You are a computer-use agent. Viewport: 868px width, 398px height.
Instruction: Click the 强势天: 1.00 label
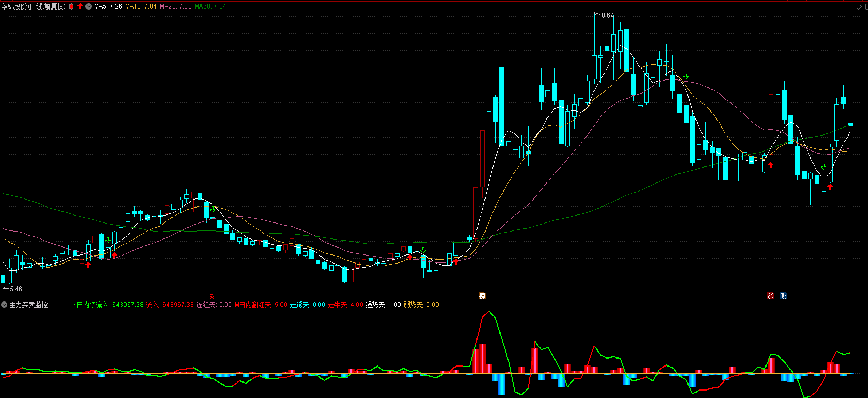point(384,305)
